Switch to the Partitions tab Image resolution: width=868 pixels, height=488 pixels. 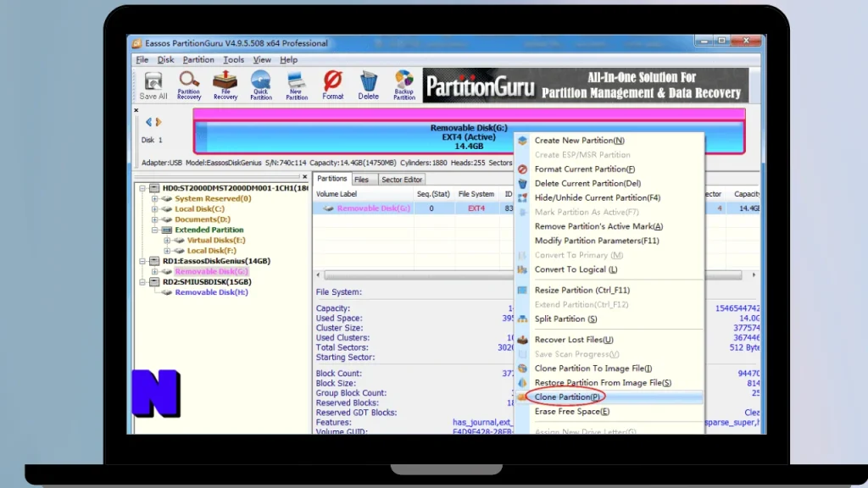pos(331,179)
